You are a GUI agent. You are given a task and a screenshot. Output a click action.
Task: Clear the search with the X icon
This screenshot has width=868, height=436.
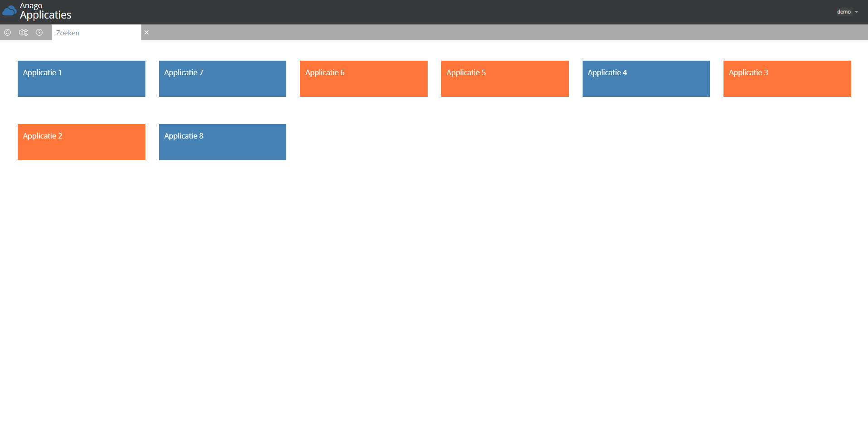click(146, 33)
